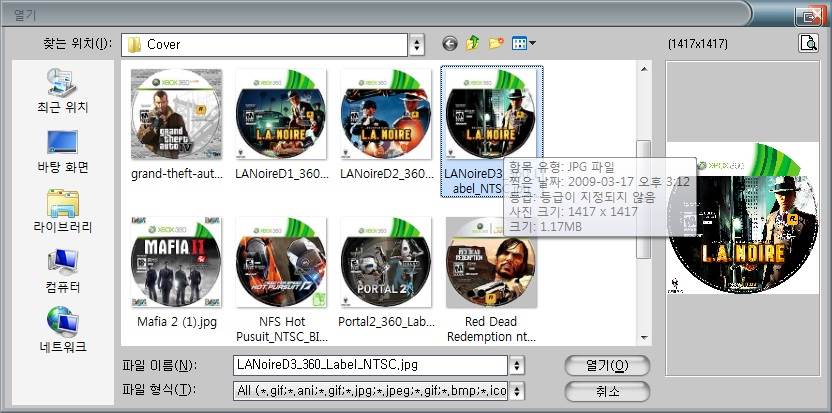Select Mafia 2 (1).jpg thumbnail
This screenshot has height=413, width=832.
coord(176,262)
